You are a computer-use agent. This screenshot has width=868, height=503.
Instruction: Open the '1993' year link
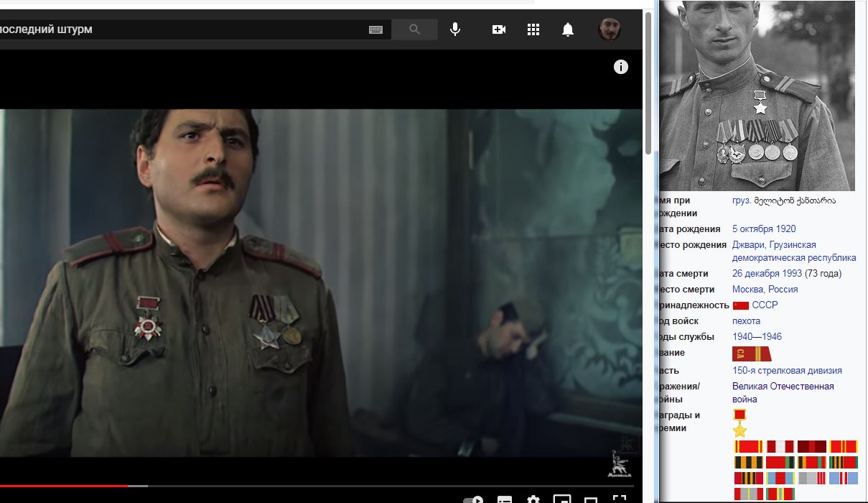click(792, 274)
